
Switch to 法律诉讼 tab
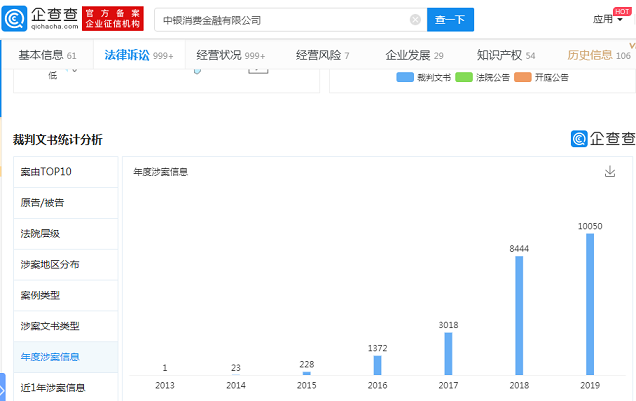tap(139, 55)
